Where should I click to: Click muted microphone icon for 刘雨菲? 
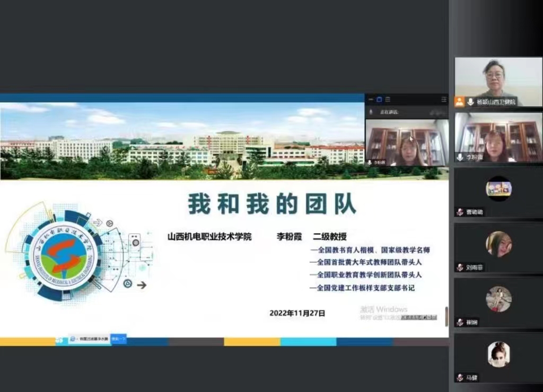click(460, 268)
